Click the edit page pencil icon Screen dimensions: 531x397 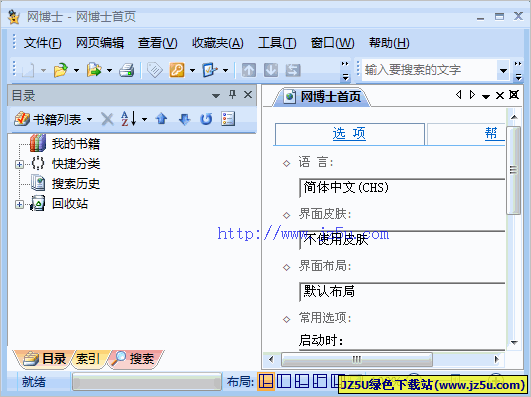pyautogui.click(x=210, y=70)
